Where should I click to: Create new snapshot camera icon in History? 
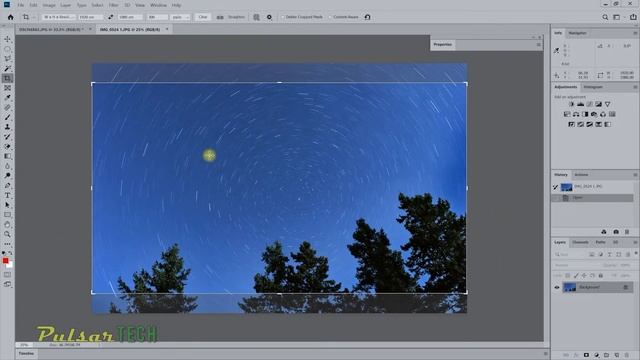point(616,232)
